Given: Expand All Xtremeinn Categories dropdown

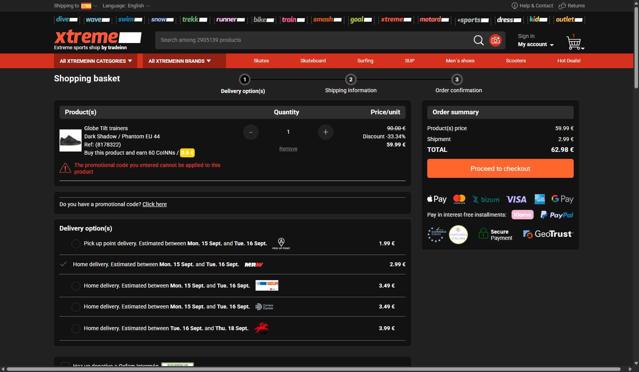Looking at the screenshot, I should (96, 61).
